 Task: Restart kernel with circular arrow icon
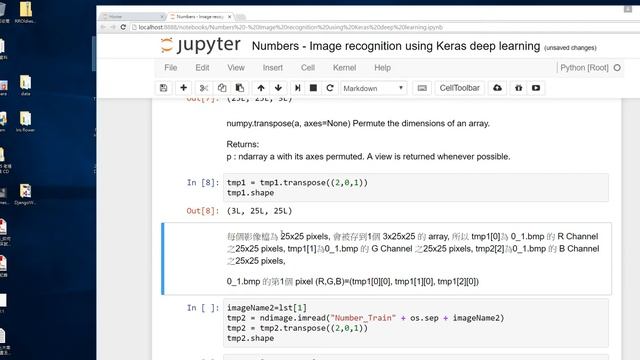tap(330, 88)
